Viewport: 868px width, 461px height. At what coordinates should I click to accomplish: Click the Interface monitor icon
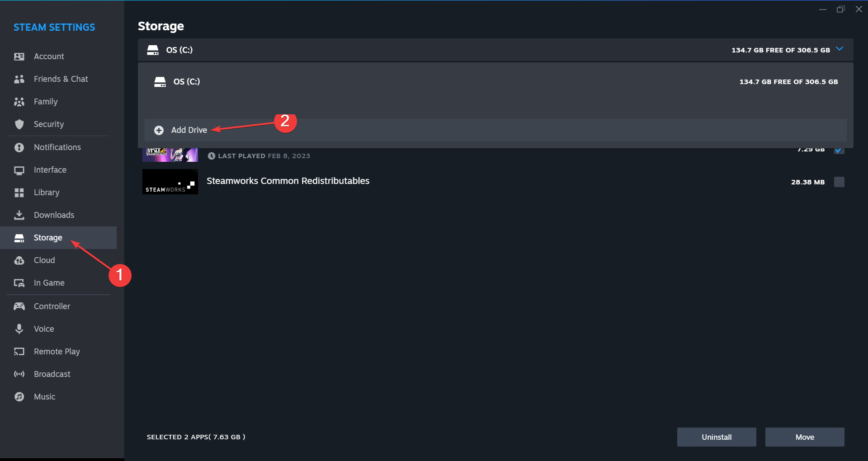point(19,170)
